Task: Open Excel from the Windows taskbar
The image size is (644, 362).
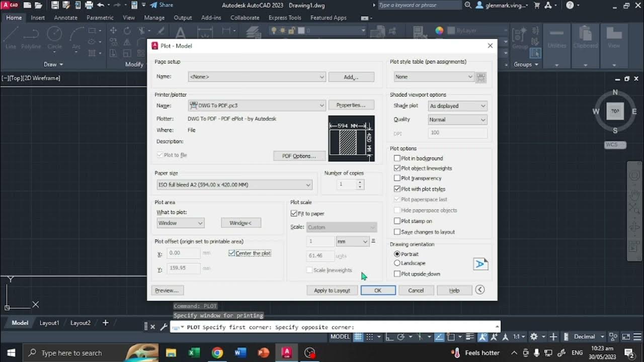Action: point(194,352)
